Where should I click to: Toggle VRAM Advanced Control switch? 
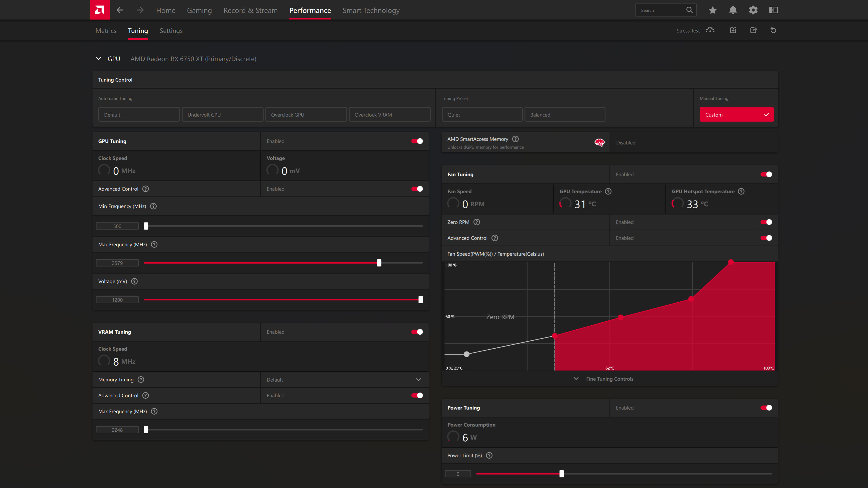[417, 395]
